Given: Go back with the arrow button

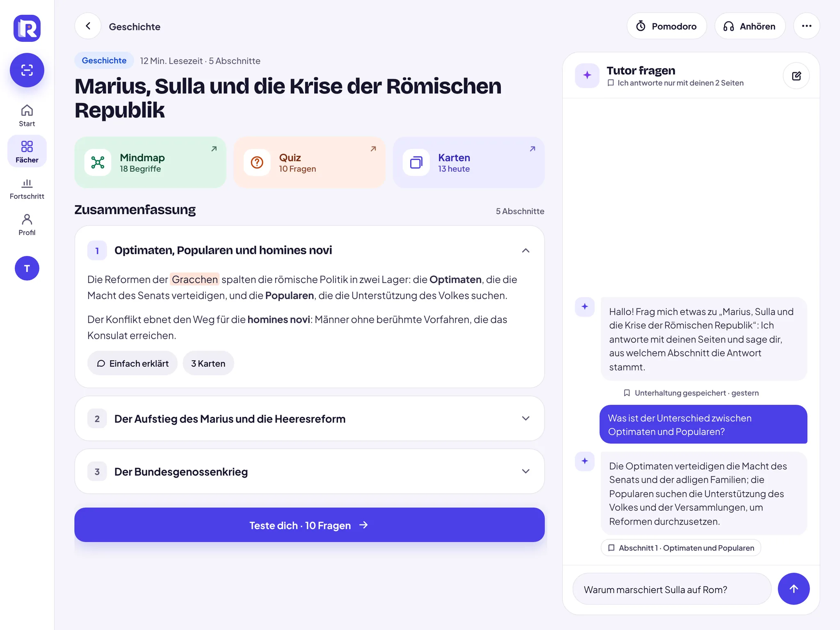Looking at the screenshot, I should pos(88,26).
